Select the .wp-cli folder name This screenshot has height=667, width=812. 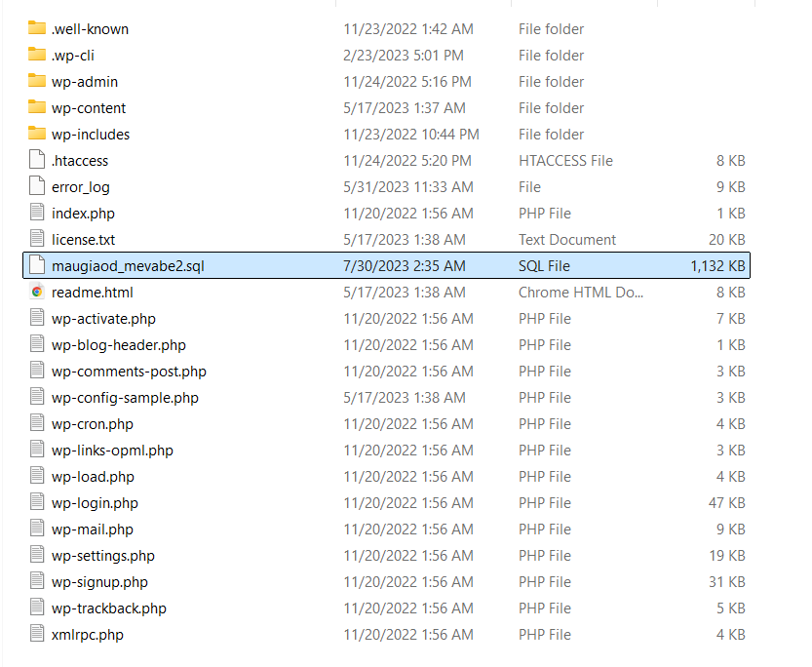(73, 56)
